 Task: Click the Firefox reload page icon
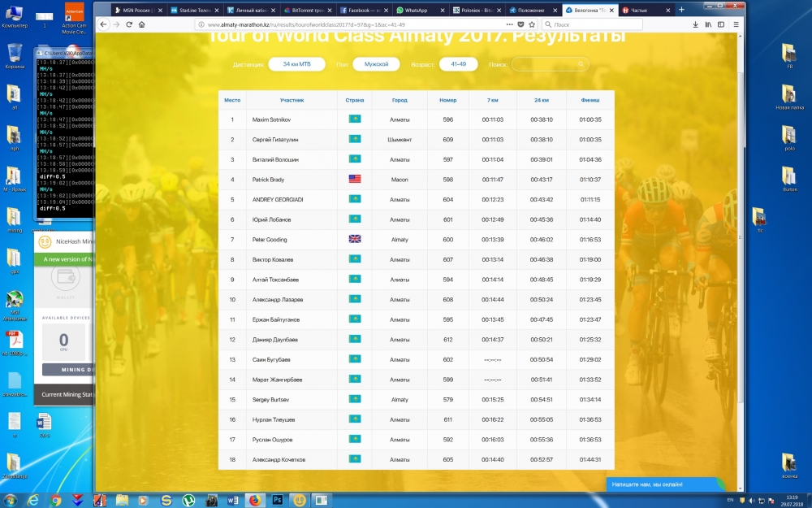click(128, 24)
